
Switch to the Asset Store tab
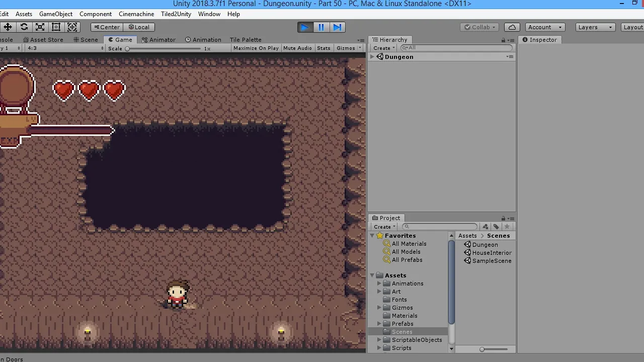(x=43, y=40)
